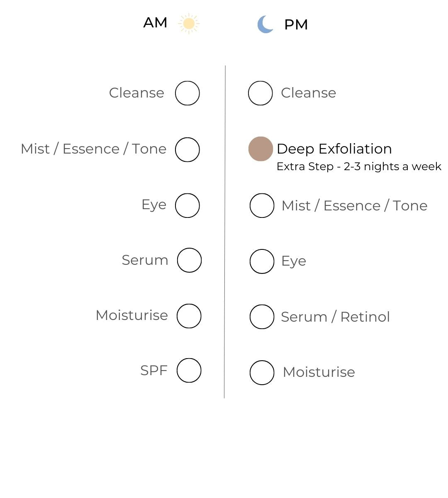448x498 pixels.
Task: Mark the AM Eye step circle
Action: click(x=187, y=205)
